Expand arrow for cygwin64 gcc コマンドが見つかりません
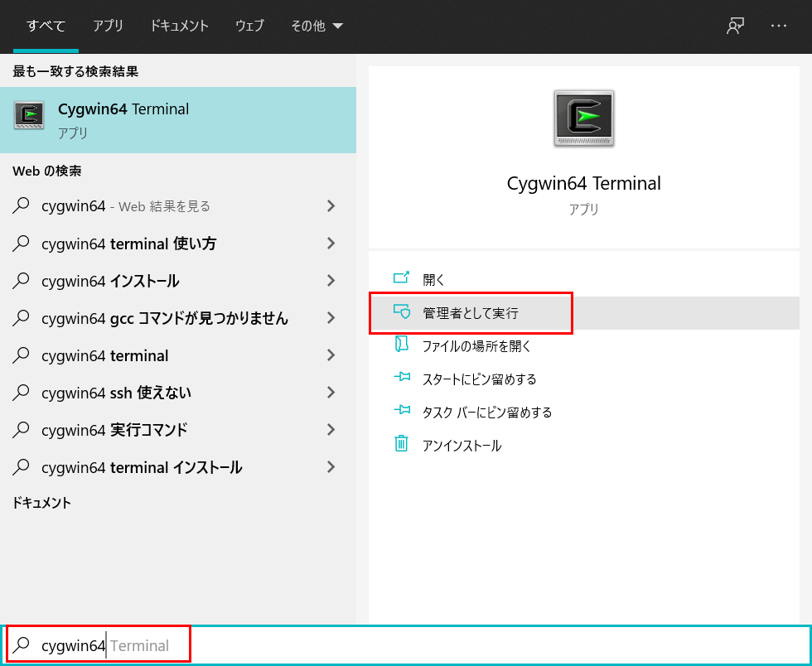This screenshot has height=666, width=812. pos(331,318)
